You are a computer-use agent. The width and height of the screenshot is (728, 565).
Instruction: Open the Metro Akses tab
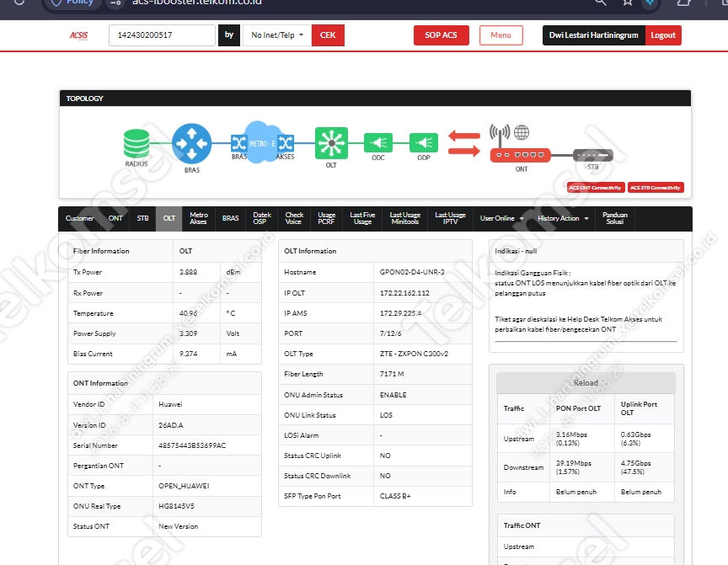(198, 218)
